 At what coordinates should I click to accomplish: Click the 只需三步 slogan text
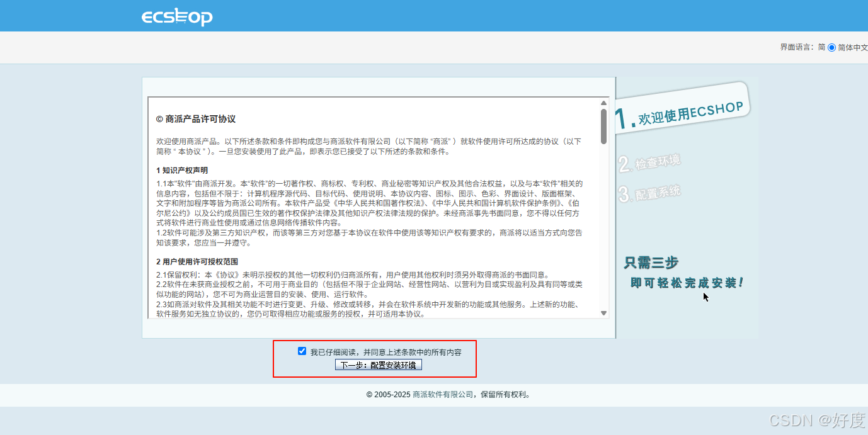651,263
